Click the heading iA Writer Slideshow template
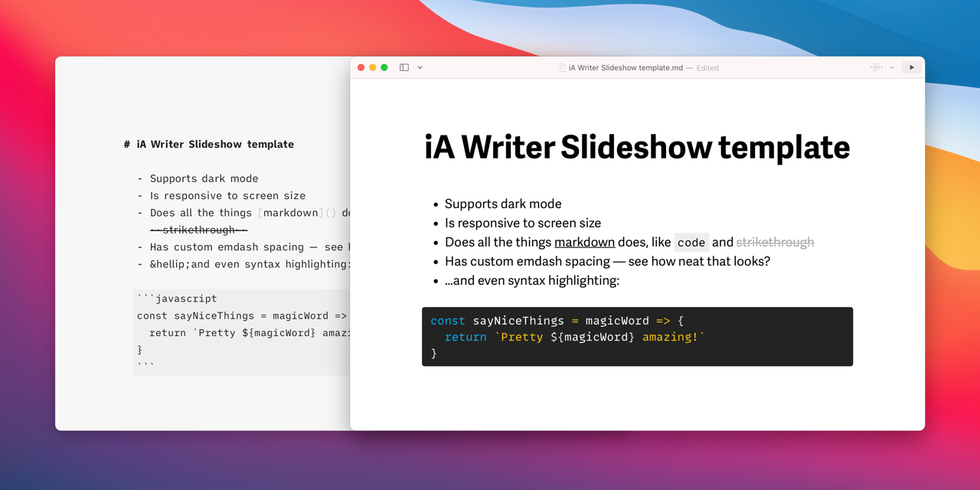 click(636, 148)
